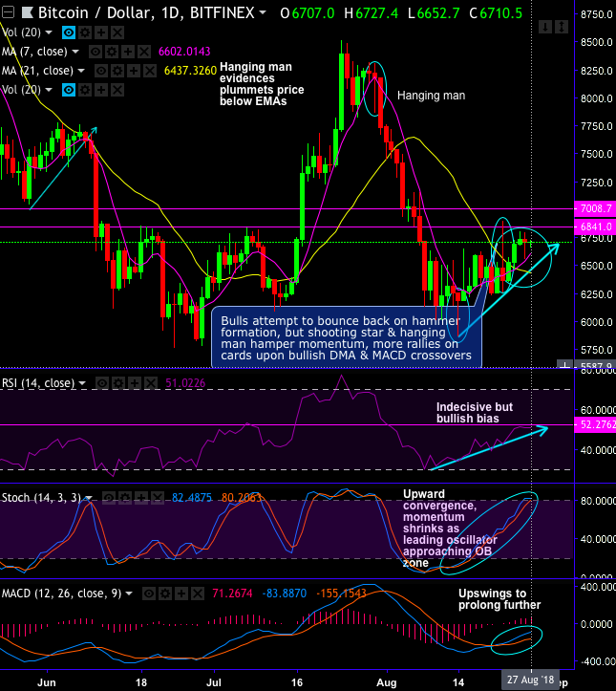This screenshot has height=691, width=616.
Task: Toggle visibility eye of Vol (20) below MA (21, close)
Action: [x=69, y=90]
